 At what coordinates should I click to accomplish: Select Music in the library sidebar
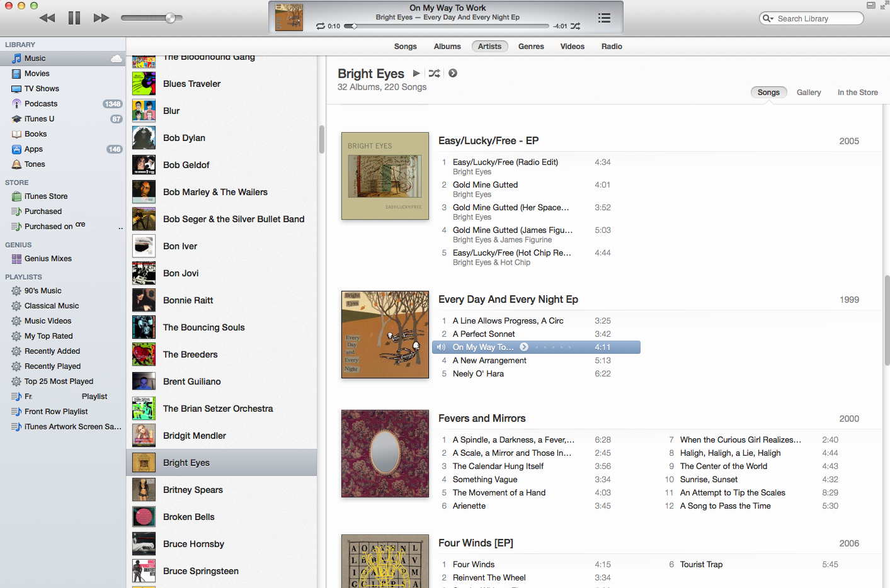[63, 58]
